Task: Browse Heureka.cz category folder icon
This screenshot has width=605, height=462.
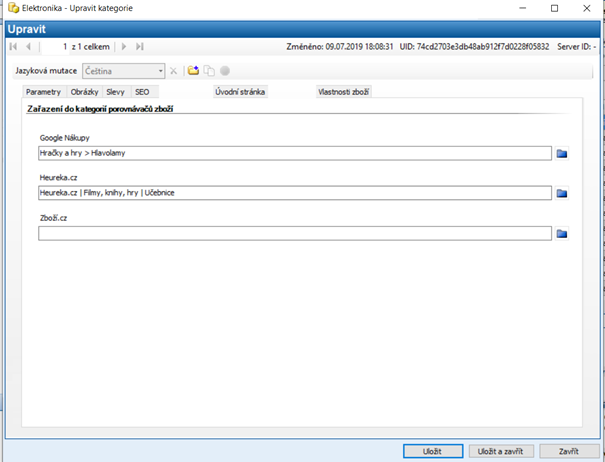Action: (561, 193)
